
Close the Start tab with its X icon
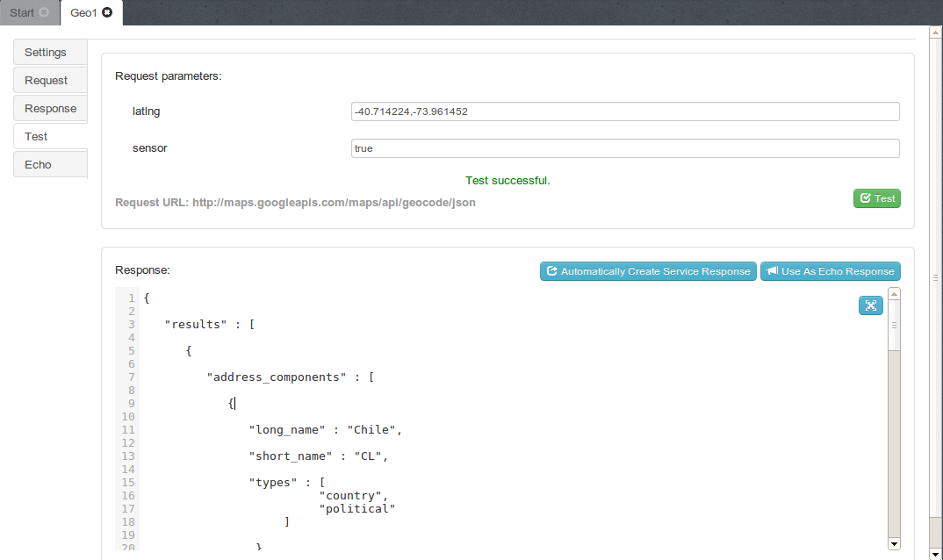pyautogui.click(x=45, y=13)
